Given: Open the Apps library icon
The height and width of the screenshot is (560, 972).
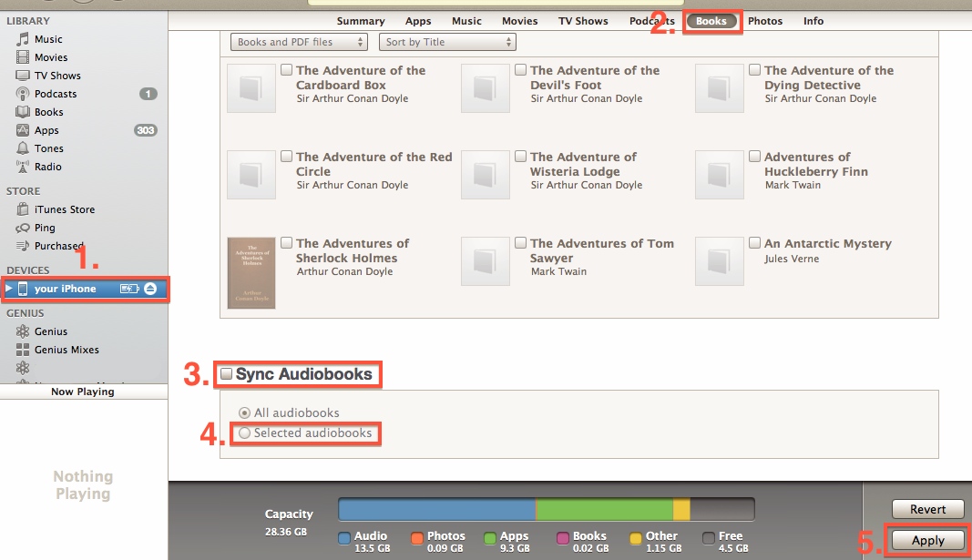Looking at the screenshot, I should (23, 130).
